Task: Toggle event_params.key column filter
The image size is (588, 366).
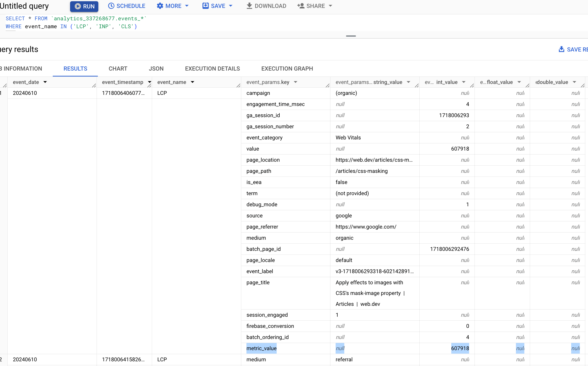Action: click(x=295, y=82)
